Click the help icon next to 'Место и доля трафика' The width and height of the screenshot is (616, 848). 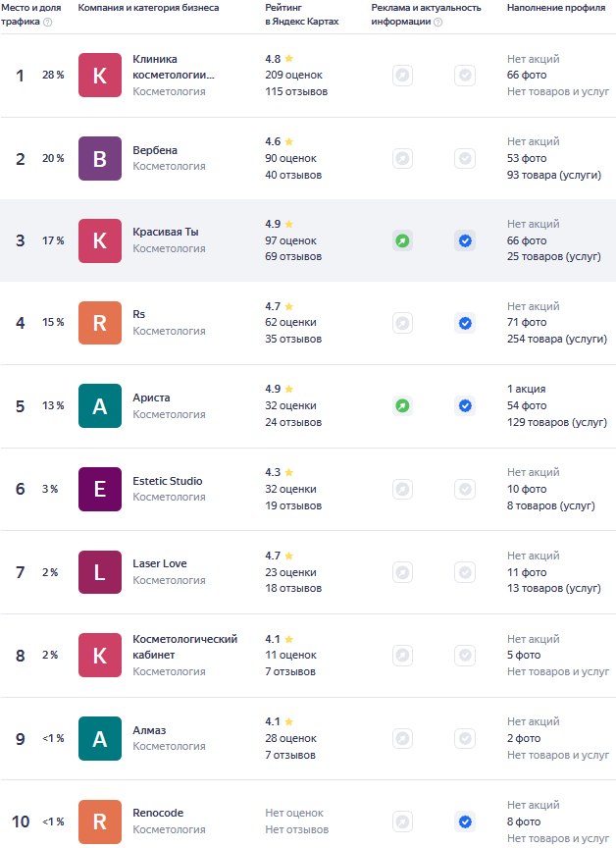pyautogui.click(x=47, y=23)
